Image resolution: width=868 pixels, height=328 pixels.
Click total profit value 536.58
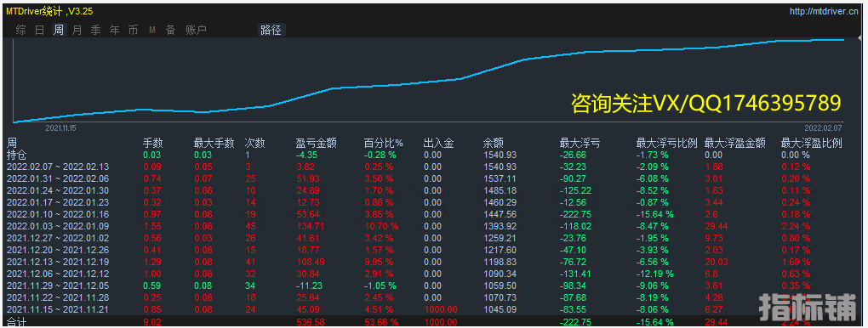(x=310, y=322)
